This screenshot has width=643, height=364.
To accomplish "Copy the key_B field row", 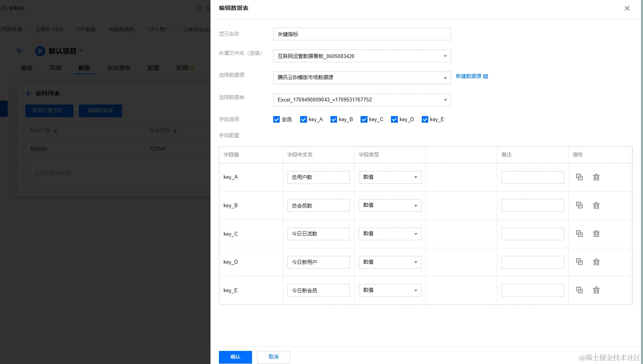I will point(579,205).
